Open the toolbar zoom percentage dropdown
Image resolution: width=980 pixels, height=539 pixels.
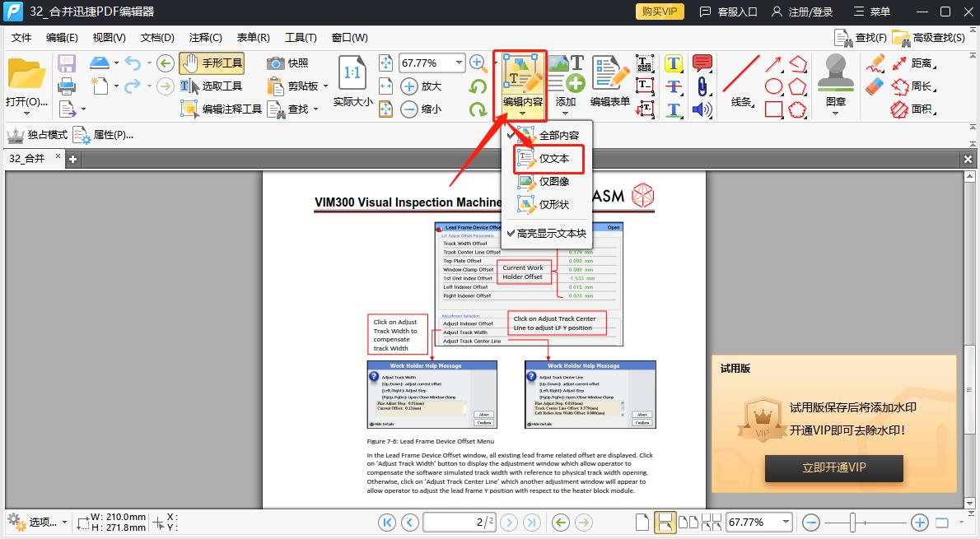[459, 63]
